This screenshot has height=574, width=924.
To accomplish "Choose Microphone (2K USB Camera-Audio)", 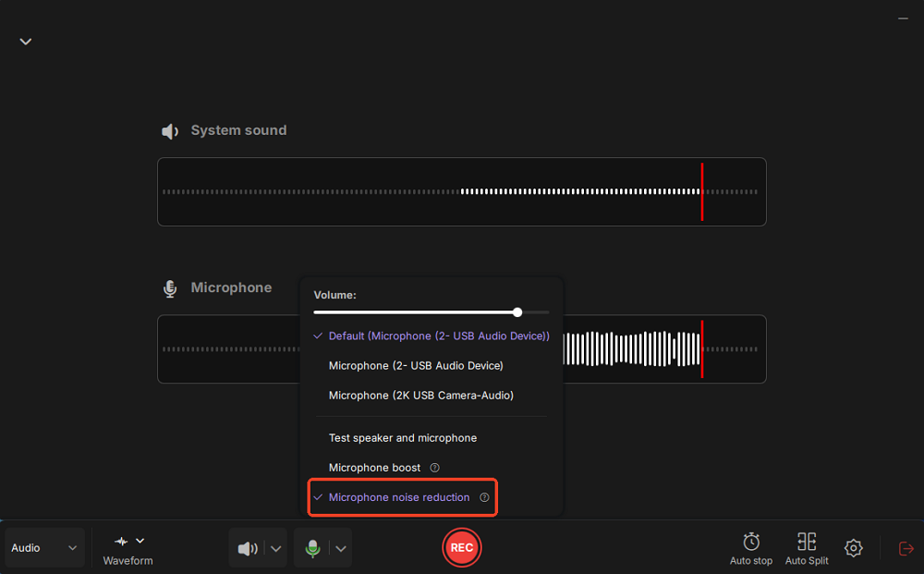I will [x=420, y=396].
